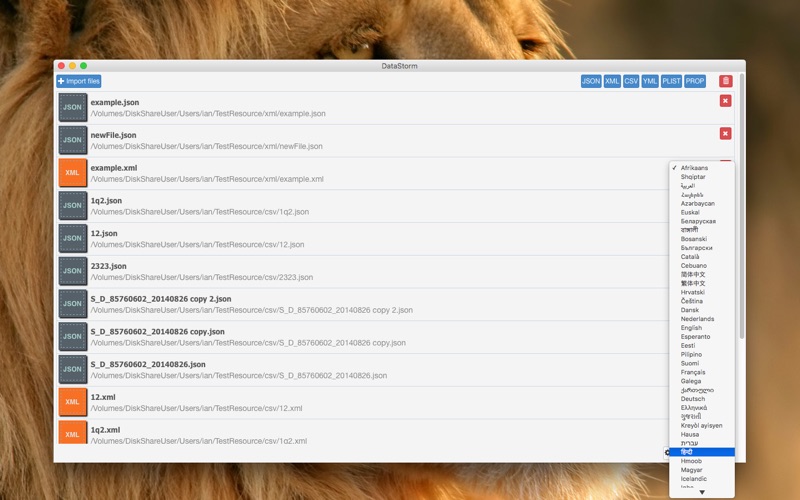Select the PROP format button

click(x=694, y=81)
